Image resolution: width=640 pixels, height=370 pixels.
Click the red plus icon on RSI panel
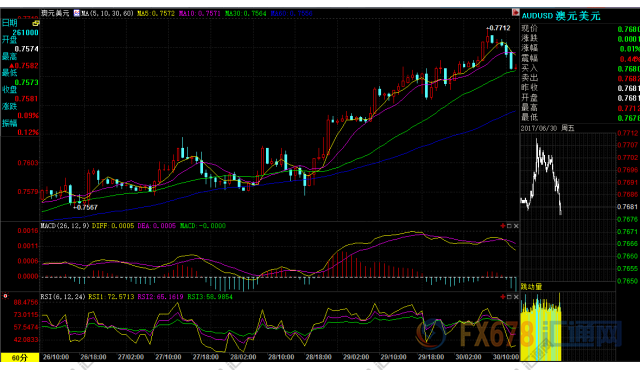tap(502, 297)
